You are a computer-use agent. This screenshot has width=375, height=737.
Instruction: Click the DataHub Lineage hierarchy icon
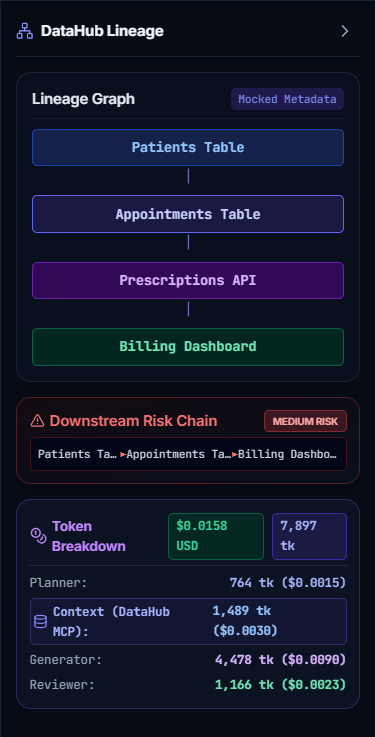pyautogui.click(x=24, y=31)
